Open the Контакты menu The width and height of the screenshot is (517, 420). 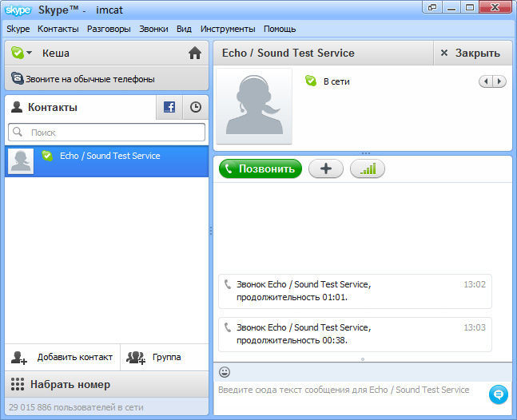pos(58,29)
